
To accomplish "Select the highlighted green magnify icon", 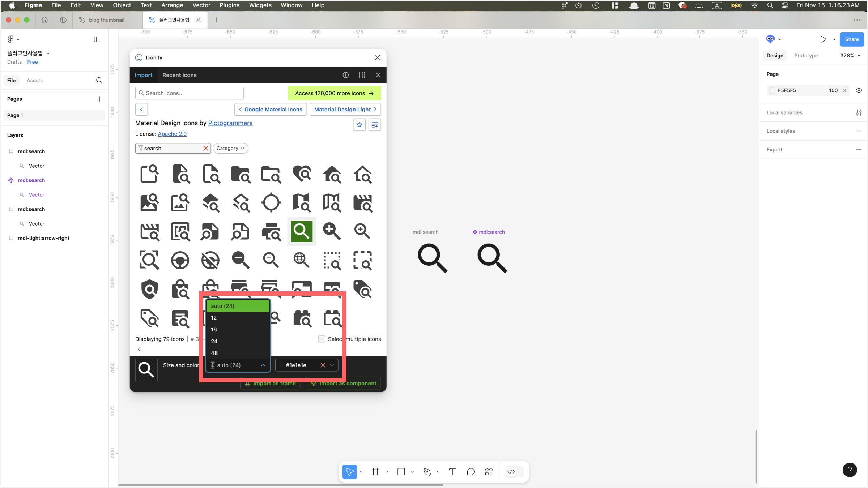I will tap(301, 231).
